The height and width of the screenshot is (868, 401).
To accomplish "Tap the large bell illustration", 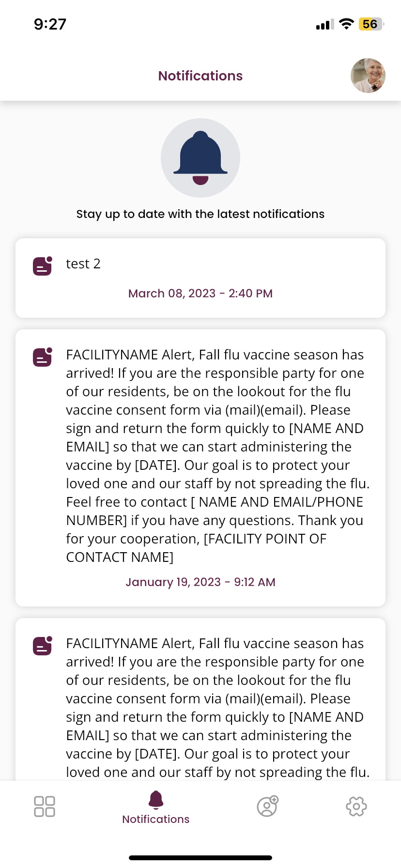I will click(x=200, y=158).
